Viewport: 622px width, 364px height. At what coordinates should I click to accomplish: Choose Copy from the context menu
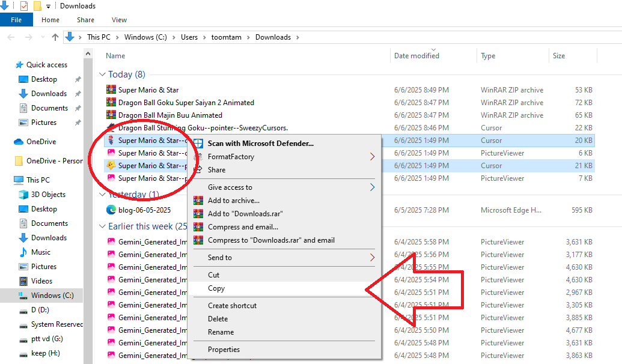(284, 288)
